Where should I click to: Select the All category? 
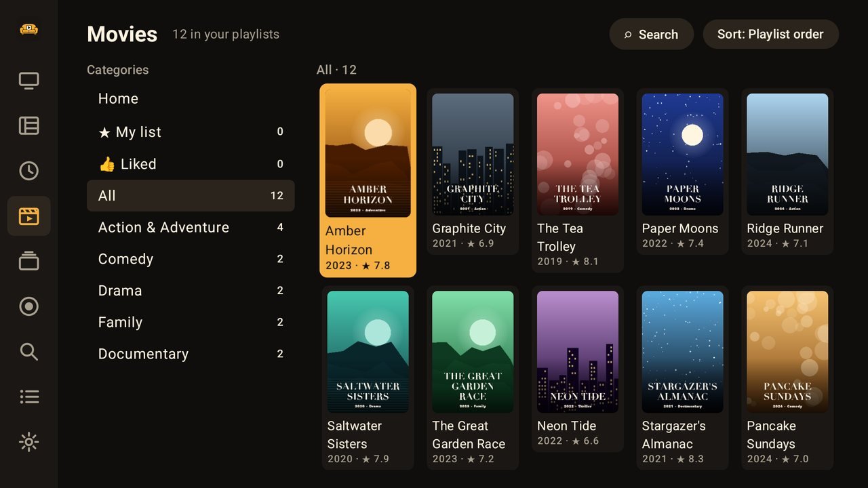(x=191, y=196)
